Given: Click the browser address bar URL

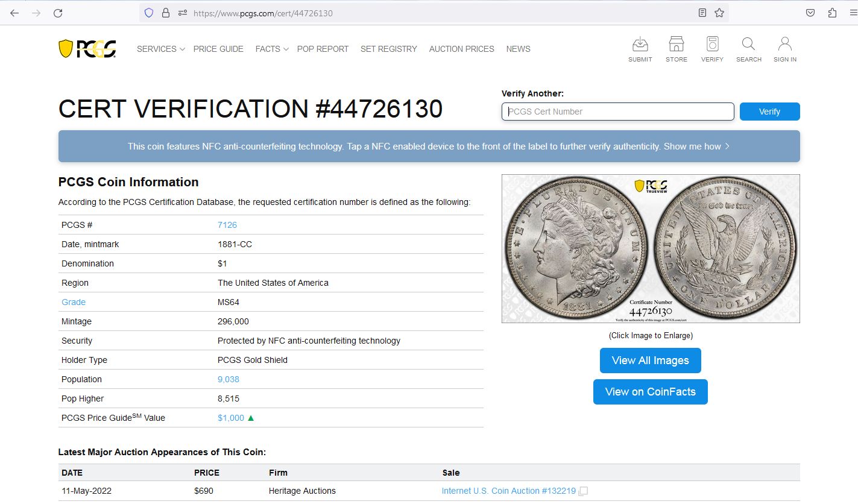Looking at the screenshot, I should [263, 13].
